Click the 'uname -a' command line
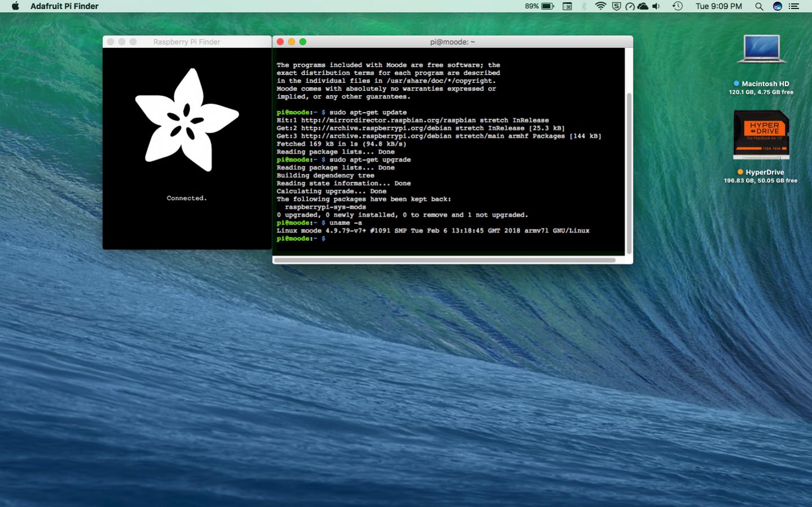 pyautogui.click(x=319, y=223)
